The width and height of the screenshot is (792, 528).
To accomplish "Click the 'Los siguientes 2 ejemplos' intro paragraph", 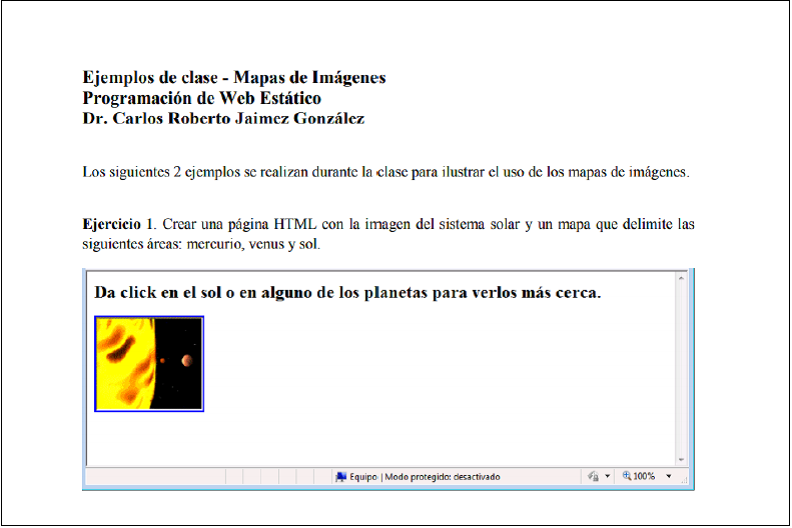I will (386, 172).
